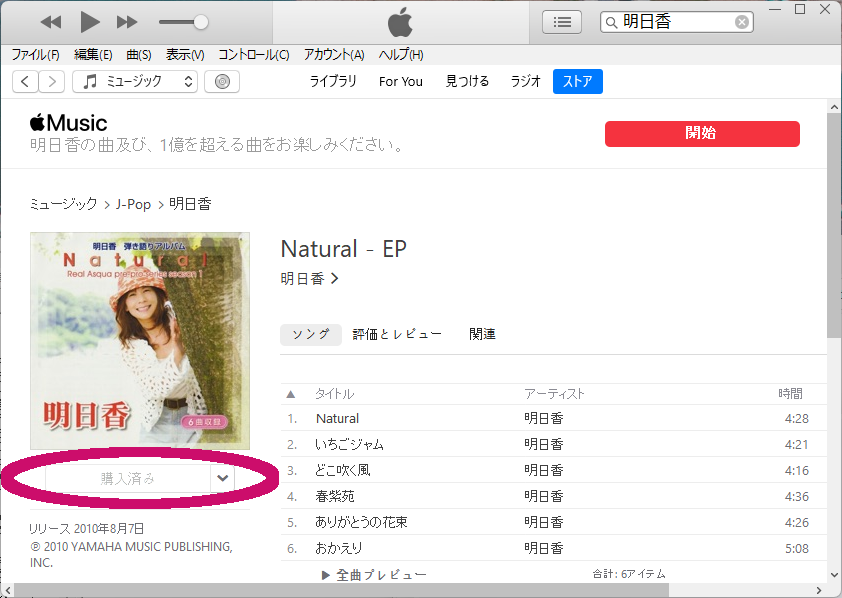Select the ストア tab

point(578,82)
